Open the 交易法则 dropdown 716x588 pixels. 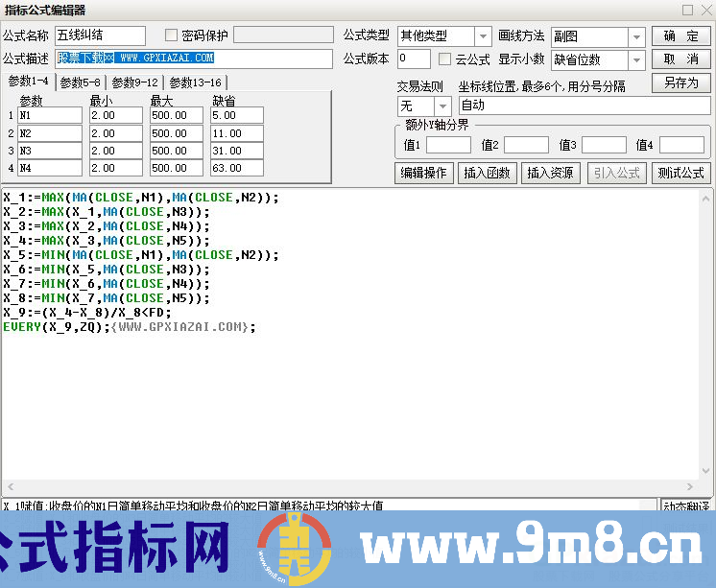[442, 106]
